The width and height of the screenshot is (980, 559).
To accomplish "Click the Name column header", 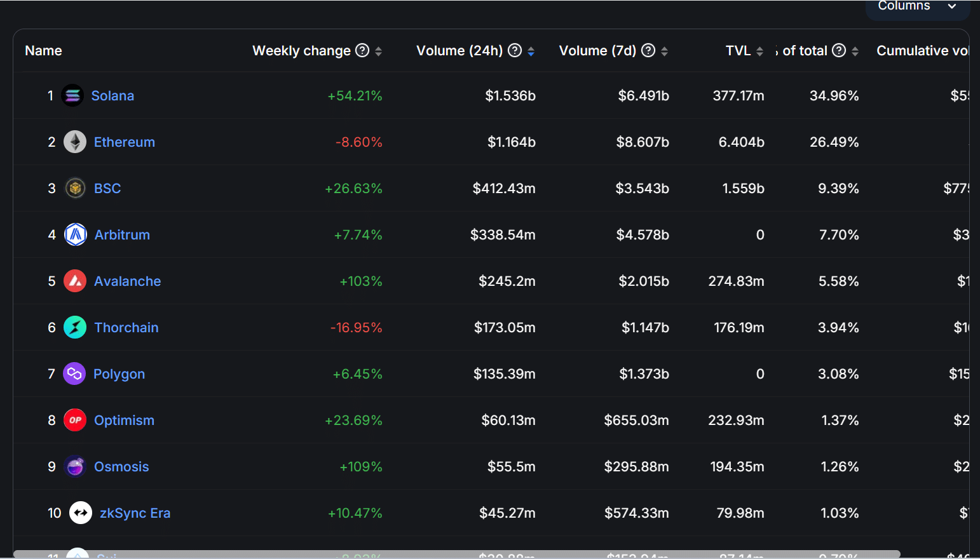I will tap(43, 50).
